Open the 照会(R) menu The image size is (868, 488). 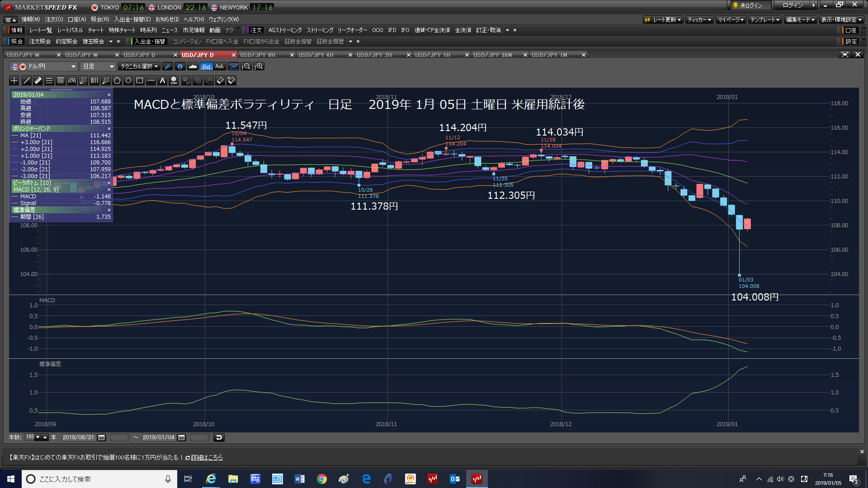click(x=100, y=19)
